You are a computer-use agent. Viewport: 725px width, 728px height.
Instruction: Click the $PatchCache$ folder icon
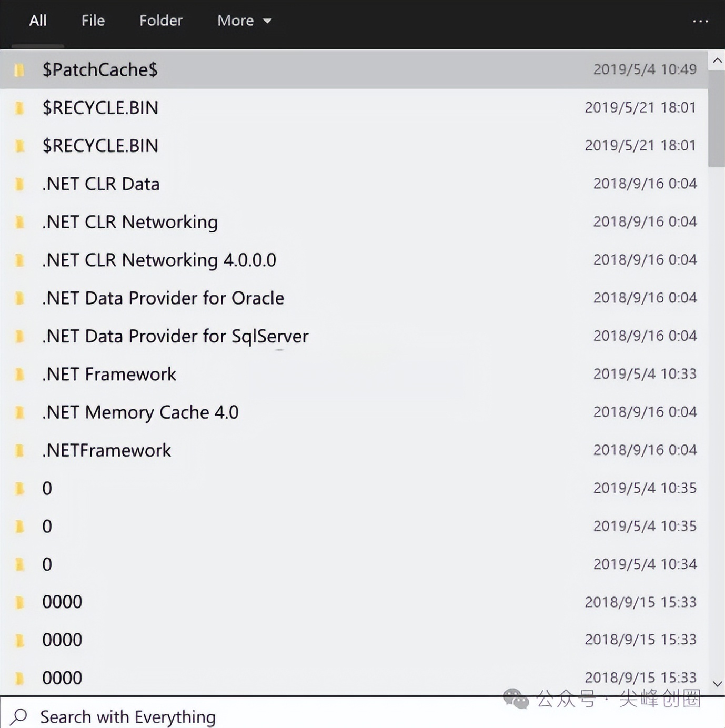tap(19, 69)
